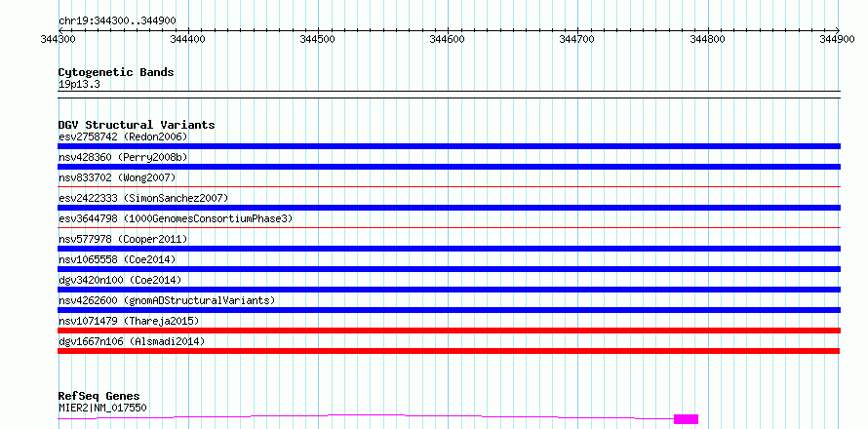Click nsv4262600 (gnomADStructuralVariants) label
The height and width of the screenshot is (429, 868).
(167, 300)
